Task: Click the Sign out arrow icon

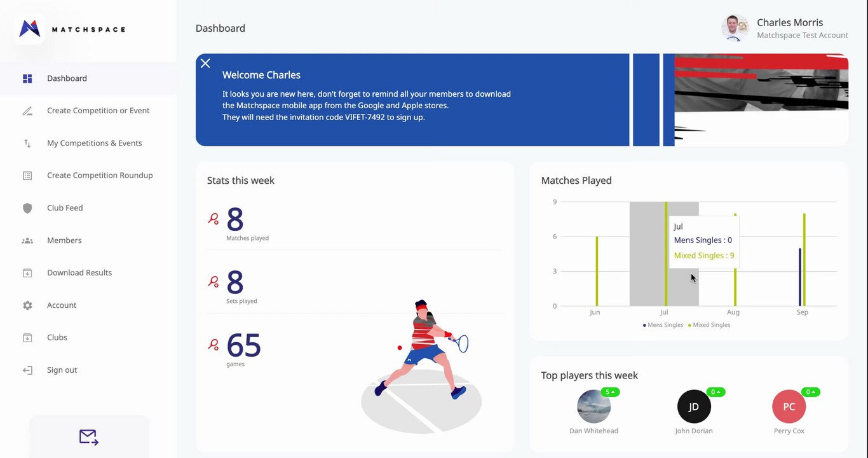Action: tap(27, 370)
